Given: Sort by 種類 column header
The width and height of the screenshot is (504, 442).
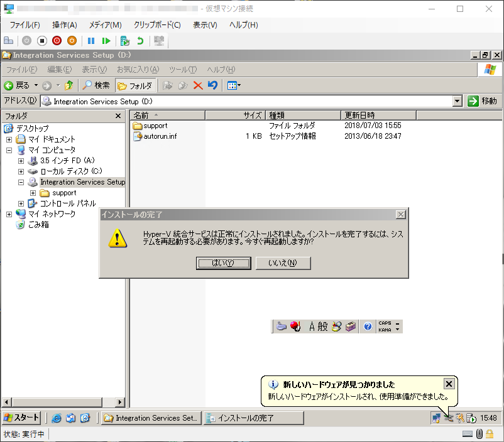Looking at the screenshot, I should pos(304,115).
